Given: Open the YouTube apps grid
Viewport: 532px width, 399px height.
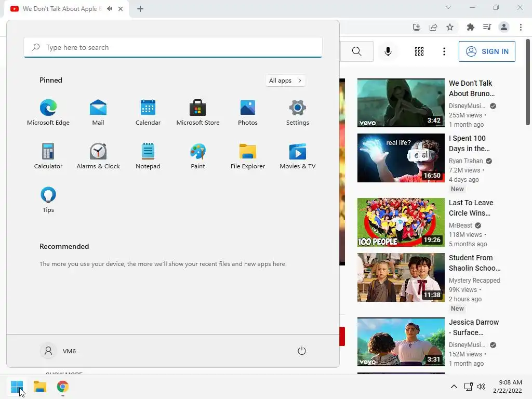Looking at the screenshot, I should pyautogui.click(x=419, y=51).
